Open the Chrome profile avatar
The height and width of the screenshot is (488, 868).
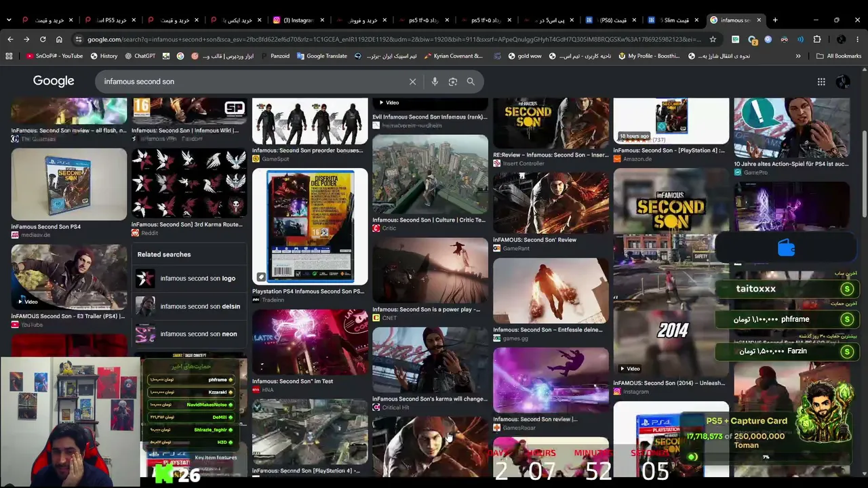coord(841,39)
